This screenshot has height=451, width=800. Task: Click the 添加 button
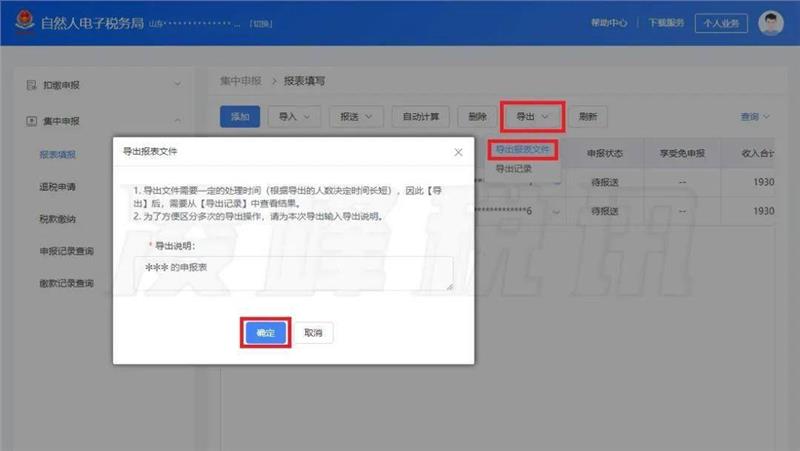240,117
